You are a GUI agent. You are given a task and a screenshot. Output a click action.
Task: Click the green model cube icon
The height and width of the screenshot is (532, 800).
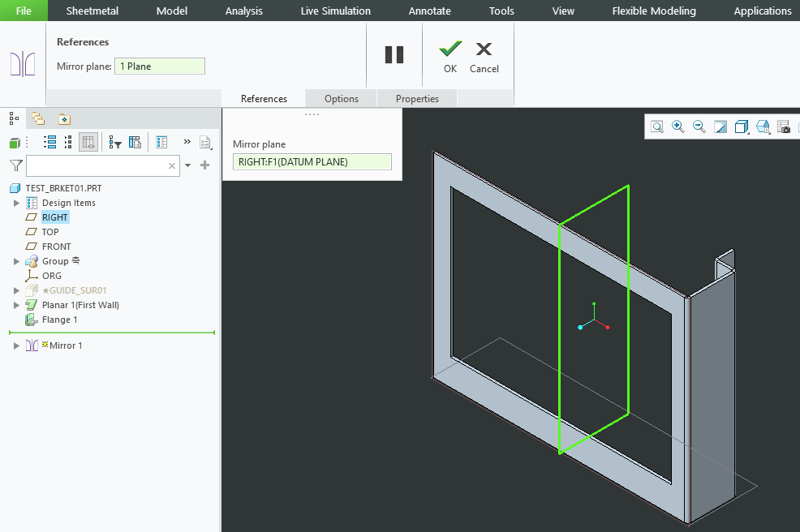point(15,143)
